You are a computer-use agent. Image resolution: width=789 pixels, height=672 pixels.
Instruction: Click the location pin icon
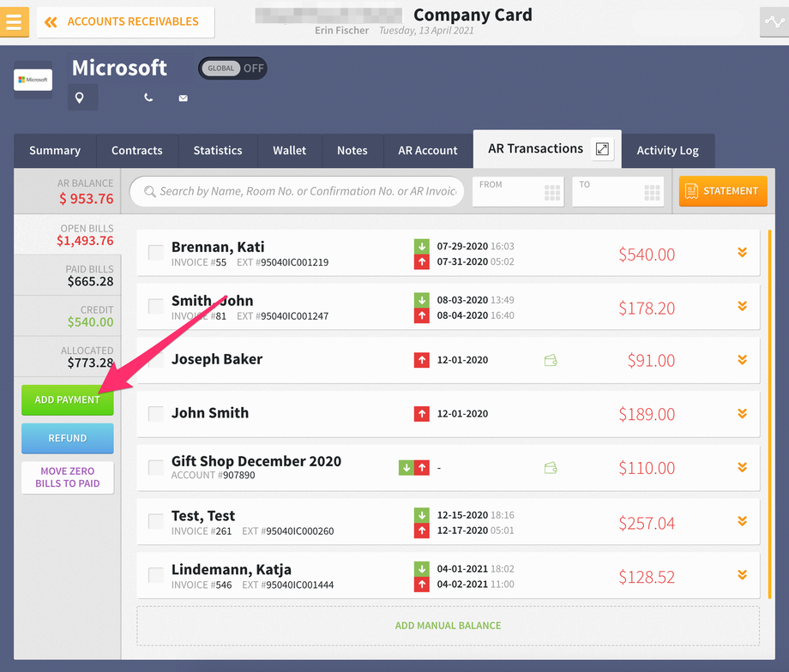click(80, 98)
